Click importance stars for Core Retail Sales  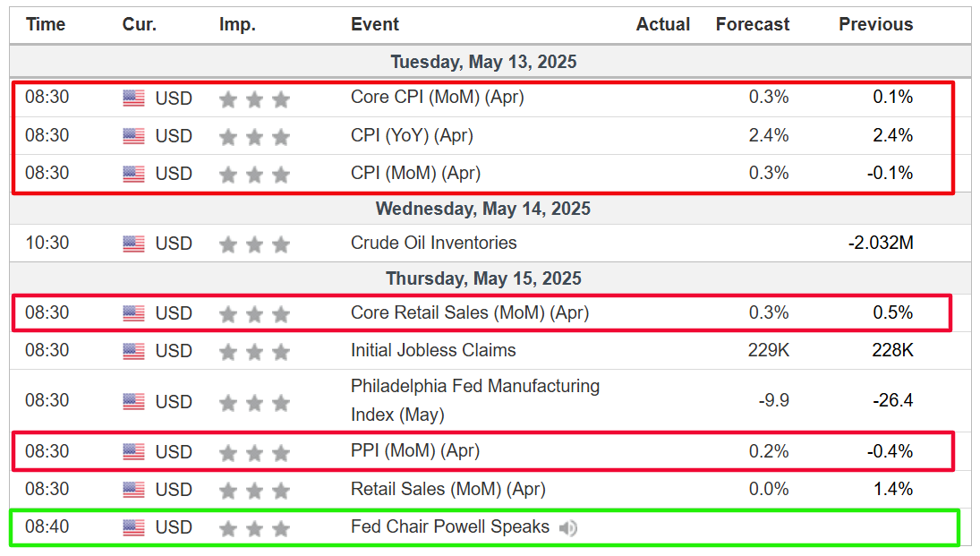pos(254,314)
